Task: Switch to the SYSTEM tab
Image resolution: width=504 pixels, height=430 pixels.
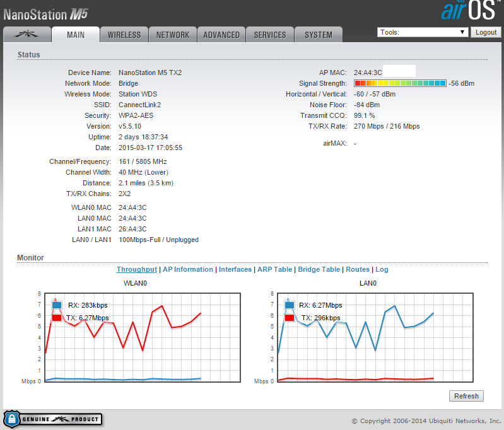Action: pos(318,35)
